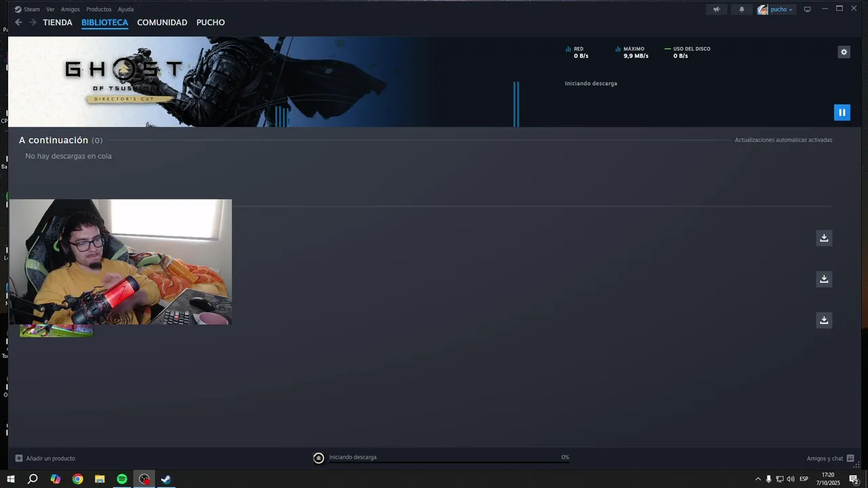Open File Explorer from the taskbar
This screenshot has width=868, height=488.
pos(100,479)
